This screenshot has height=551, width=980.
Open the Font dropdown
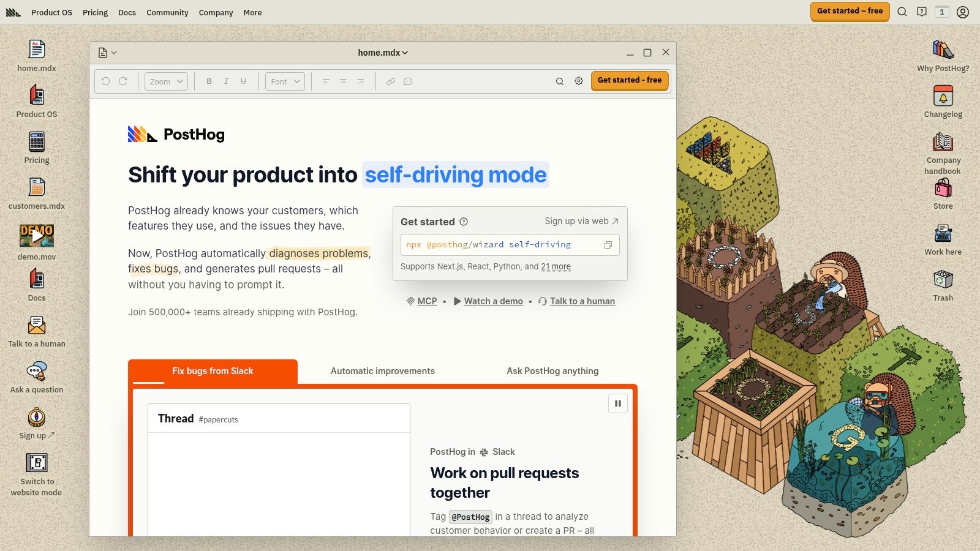click(x=285, y=81)
